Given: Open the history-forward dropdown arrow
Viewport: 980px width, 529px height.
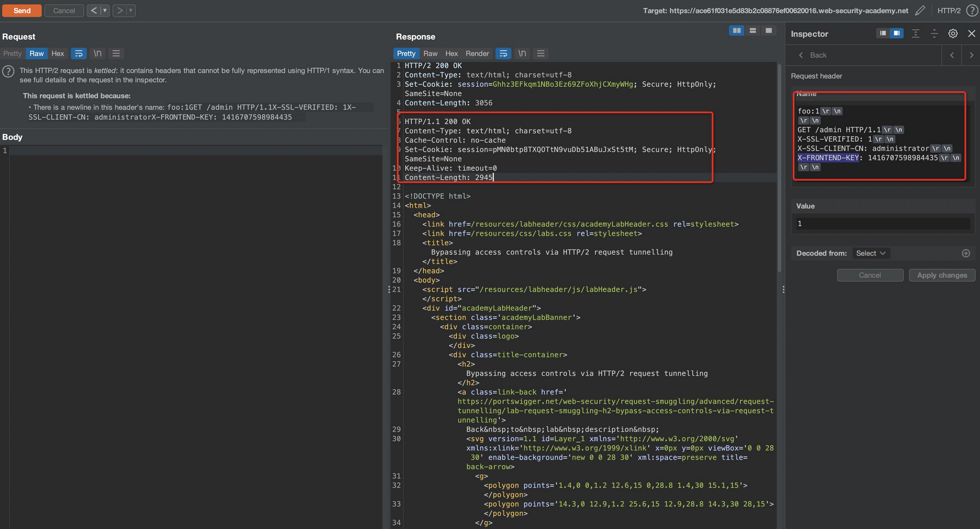Looking at the screenshot, I should pos(131,11).
